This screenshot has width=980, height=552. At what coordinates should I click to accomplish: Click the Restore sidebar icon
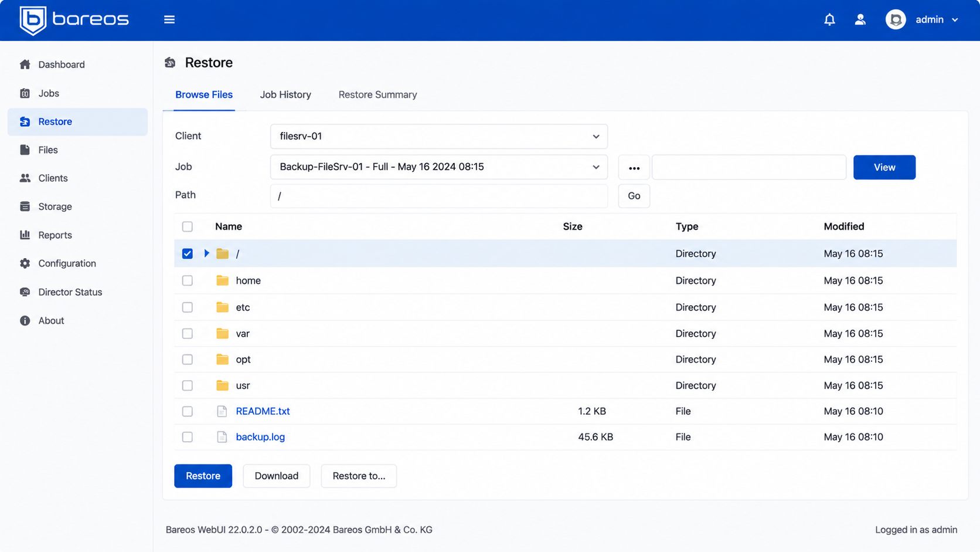pos(25,121)
